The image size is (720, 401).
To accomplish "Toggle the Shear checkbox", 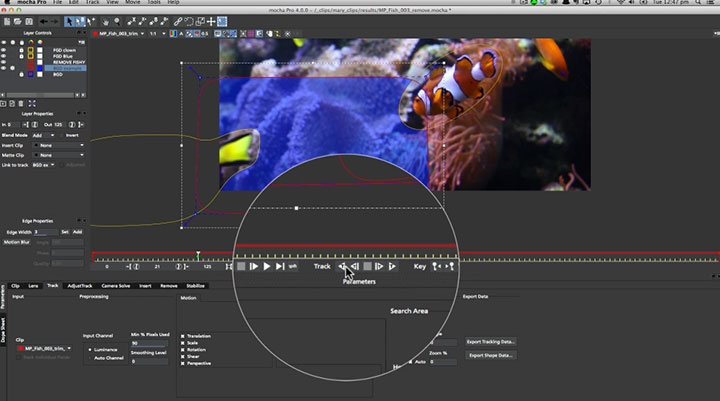I will (183, 356).
